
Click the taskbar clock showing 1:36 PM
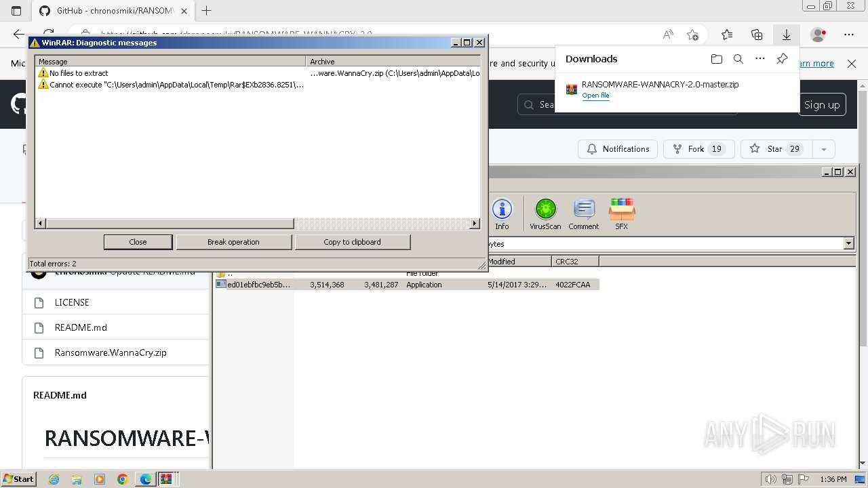coord(833,479)
